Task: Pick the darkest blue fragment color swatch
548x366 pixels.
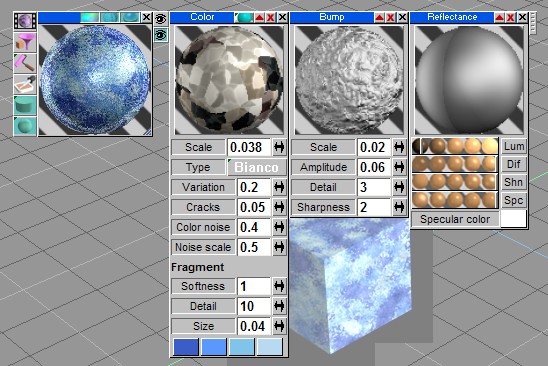Action: click(x=186, y=347)
